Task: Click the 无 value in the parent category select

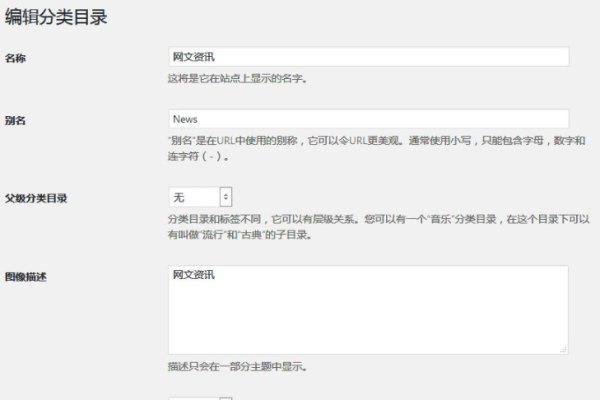Action: [179, 197]
